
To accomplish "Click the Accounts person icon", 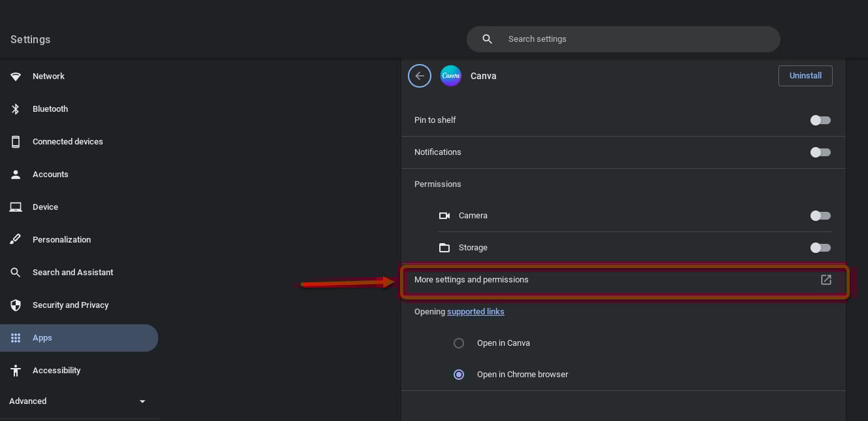I will (16, 174).
